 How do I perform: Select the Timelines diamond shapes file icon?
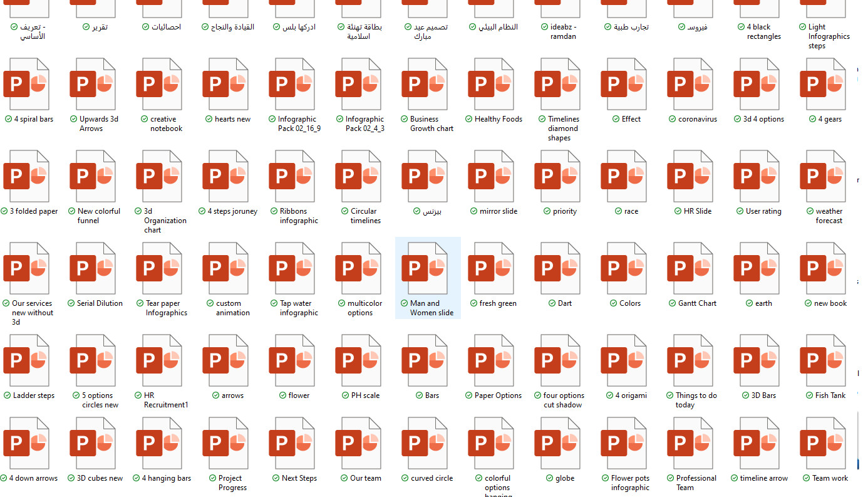(557, 84)
